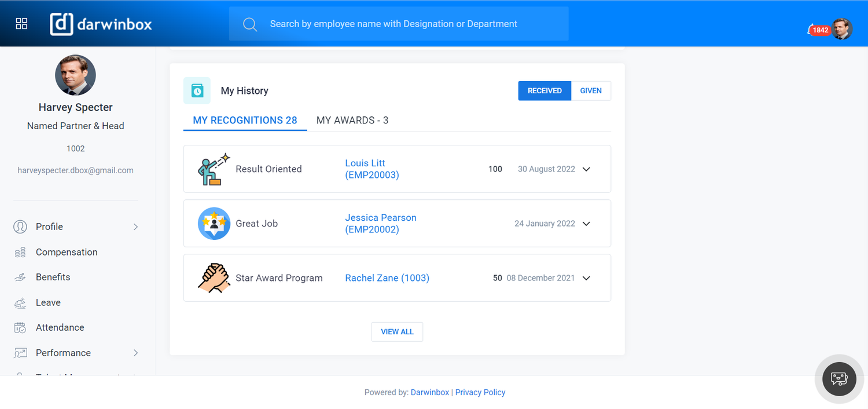Switch to MY AWARDS tab

[x=352, y=120]
